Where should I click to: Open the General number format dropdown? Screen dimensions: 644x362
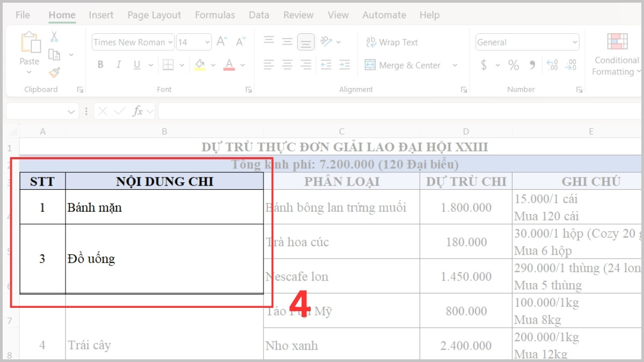[576, 42]
